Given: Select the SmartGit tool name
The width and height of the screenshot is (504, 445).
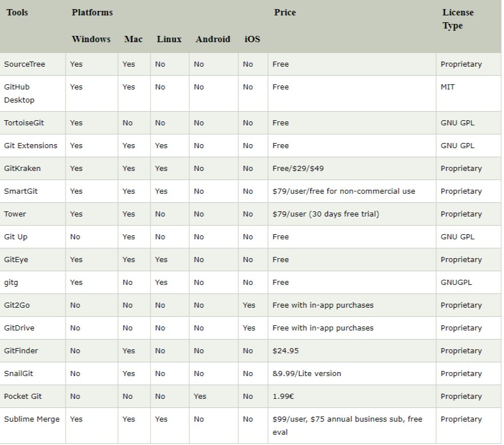Looking at the screenshot, I should pyautogui.click(x=21, y=191).
